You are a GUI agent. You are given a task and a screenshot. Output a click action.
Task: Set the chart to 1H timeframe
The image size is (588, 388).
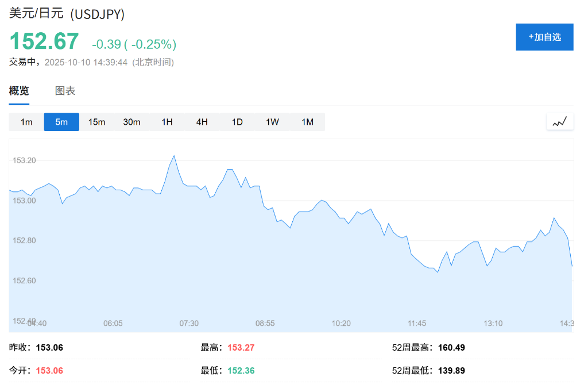(167, 122)
